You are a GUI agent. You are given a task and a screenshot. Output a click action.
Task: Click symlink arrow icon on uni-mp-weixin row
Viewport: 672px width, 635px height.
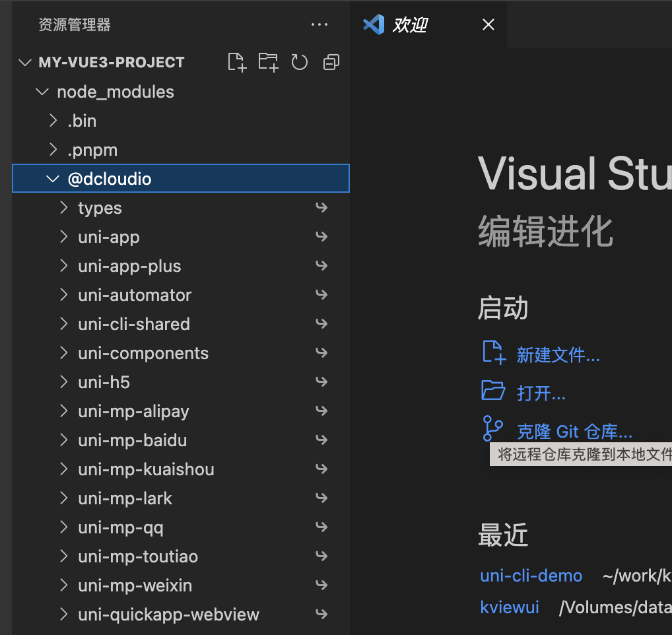click(321, 585)
